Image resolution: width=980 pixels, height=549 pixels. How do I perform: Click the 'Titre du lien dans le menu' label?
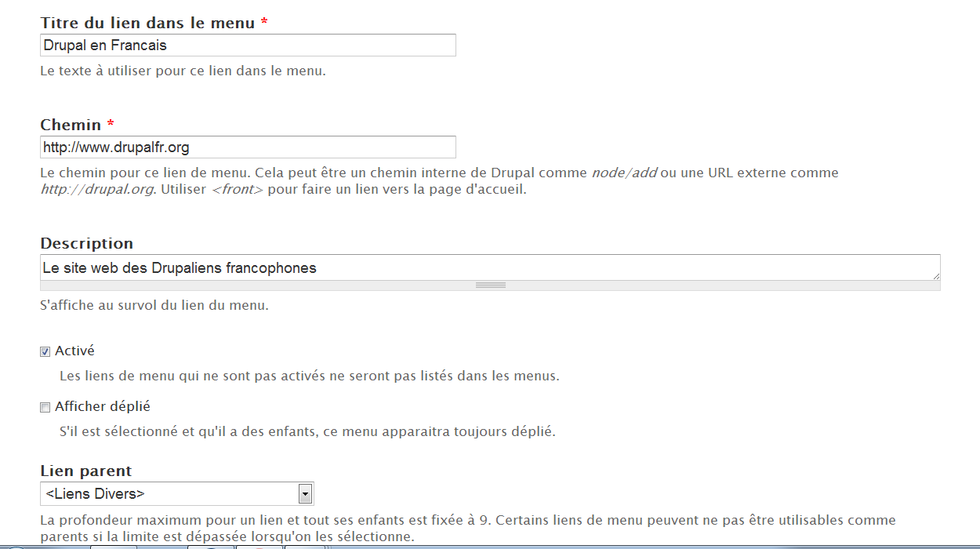tap(147, 24)
